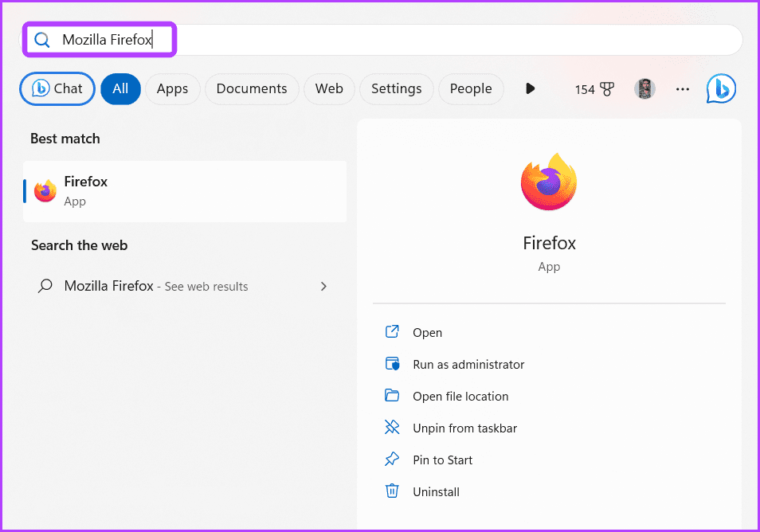This screenshot has width=760, height=532.
Task: Select Unpin from taskbar
Action: click(x=464, y=428)
